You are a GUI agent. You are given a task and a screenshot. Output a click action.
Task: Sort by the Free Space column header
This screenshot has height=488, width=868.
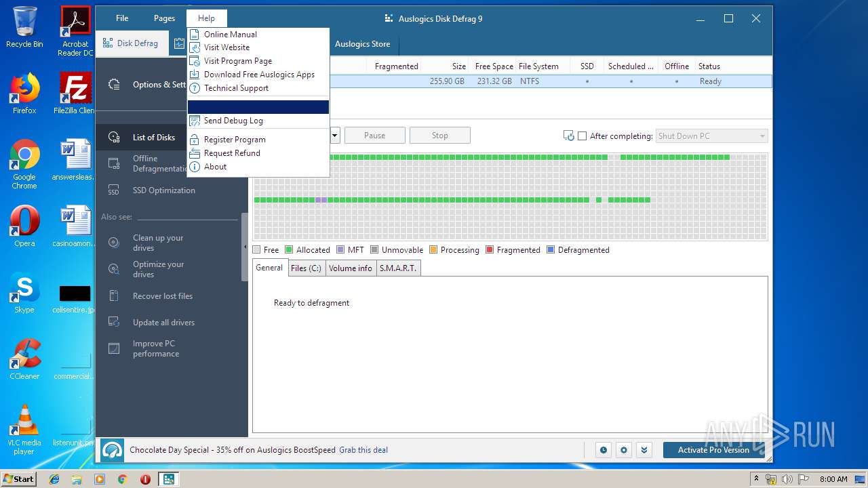point(494,66)
